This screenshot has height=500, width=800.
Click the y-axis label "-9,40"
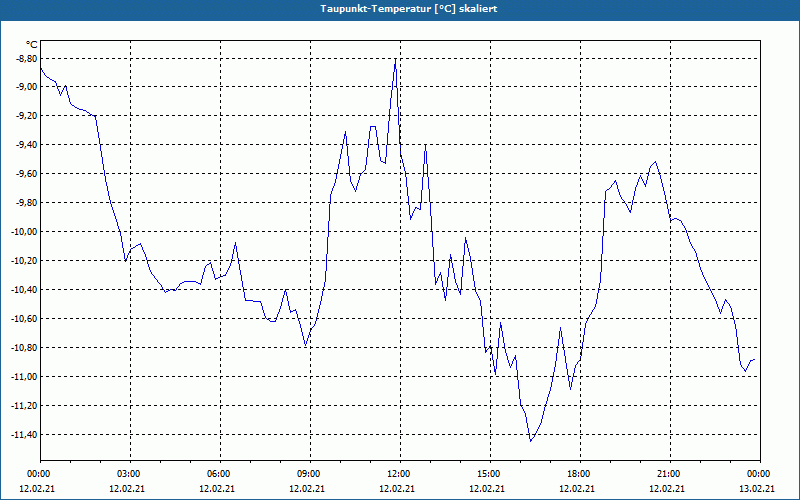click(x=28, y=145)
